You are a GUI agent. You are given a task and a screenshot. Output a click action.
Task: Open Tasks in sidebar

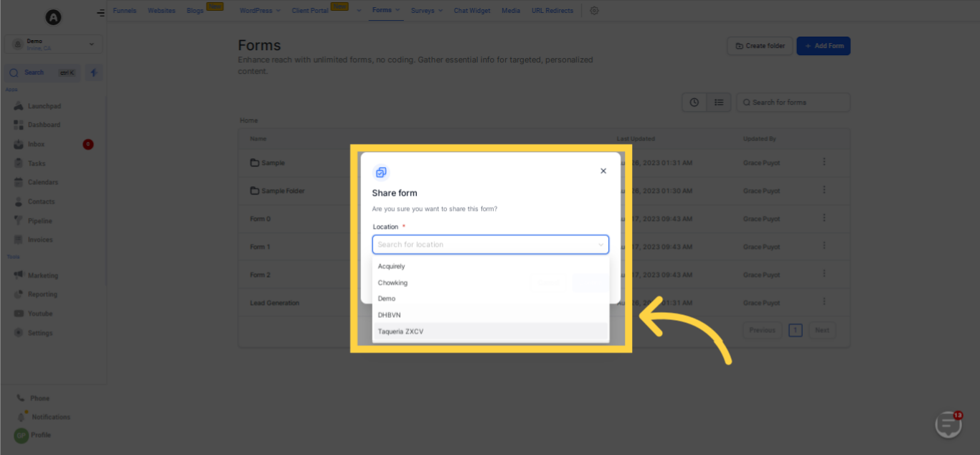pyautogui.click(x=37, y=164)
